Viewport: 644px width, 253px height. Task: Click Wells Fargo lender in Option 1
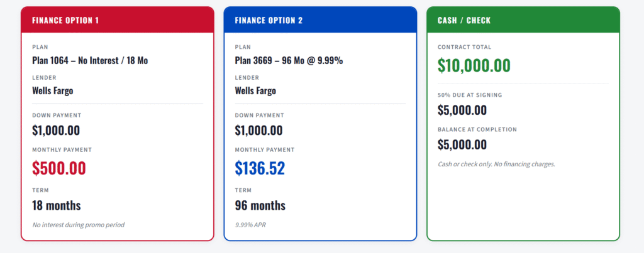(53, 90)
